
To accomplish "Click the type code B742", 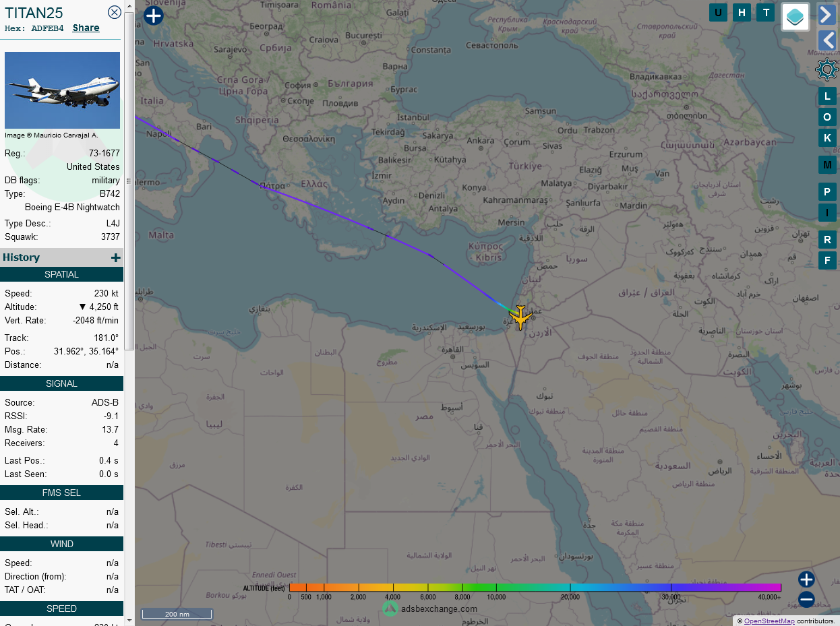I will [x=110, y=194].
